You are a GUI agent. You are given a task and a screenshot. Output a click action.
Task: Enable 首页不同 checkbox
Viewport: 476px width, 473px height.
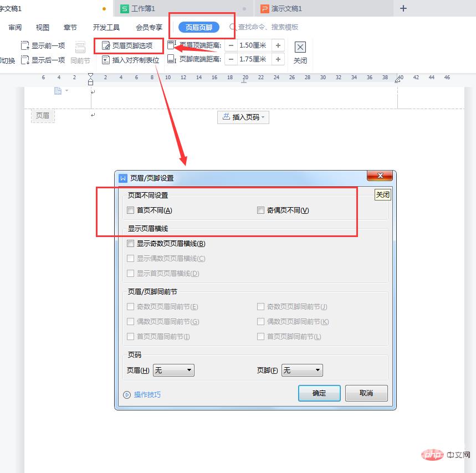pyautogui.click(x=131, y=210)
